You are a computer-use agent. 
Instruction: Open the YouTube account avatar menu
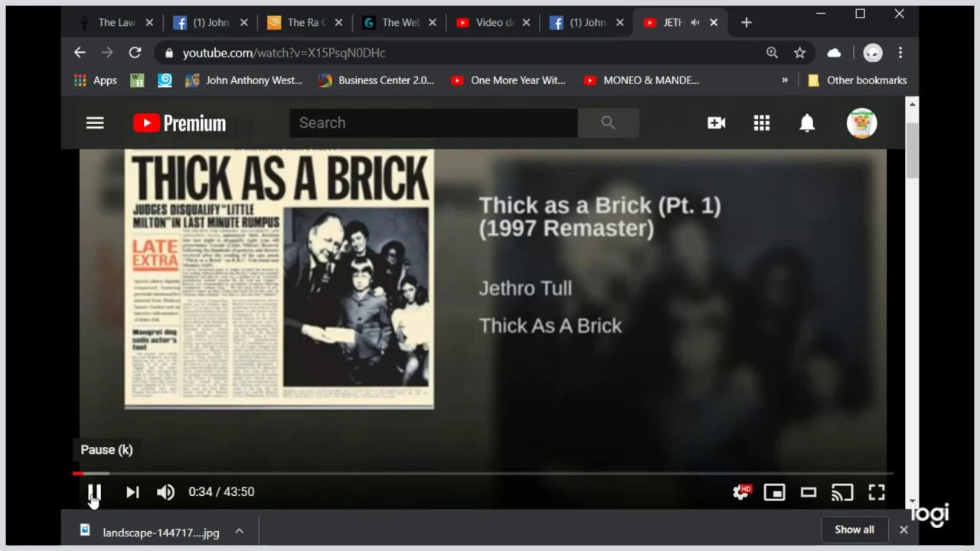(861, 123)
